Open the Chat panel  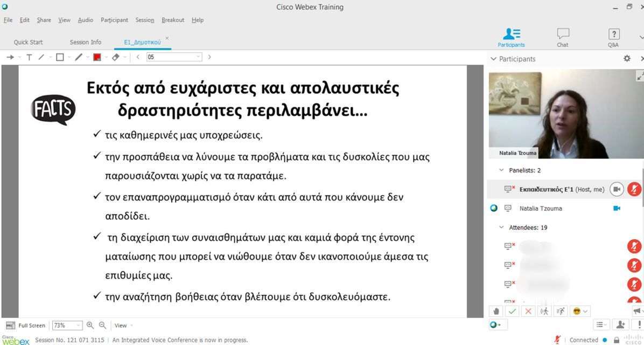pos(563,37)
